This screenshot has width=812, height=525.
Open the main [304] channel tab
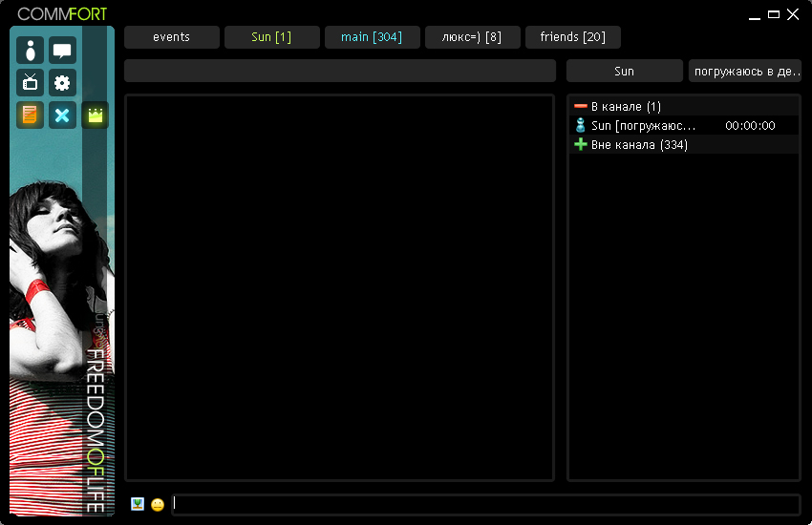coord(372,37)
